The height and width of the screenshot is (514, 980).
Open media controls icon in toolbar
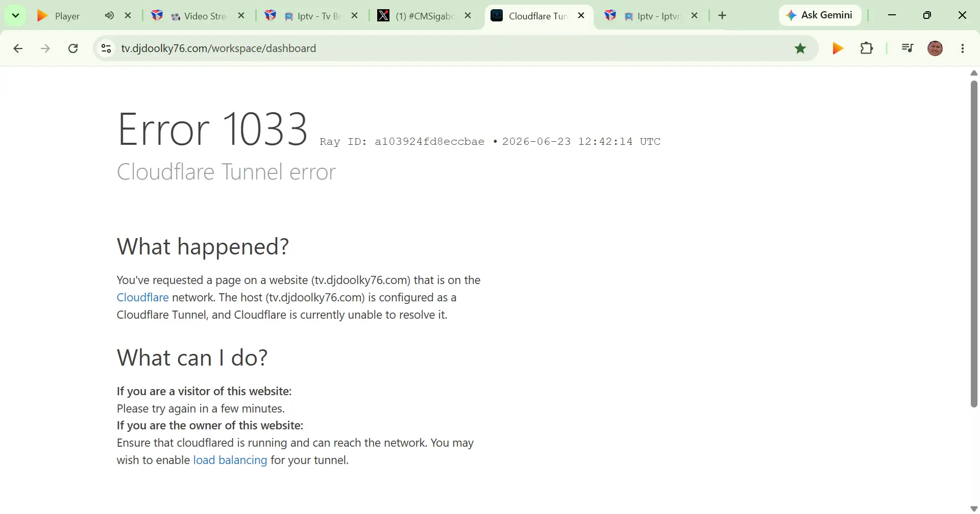907,48
